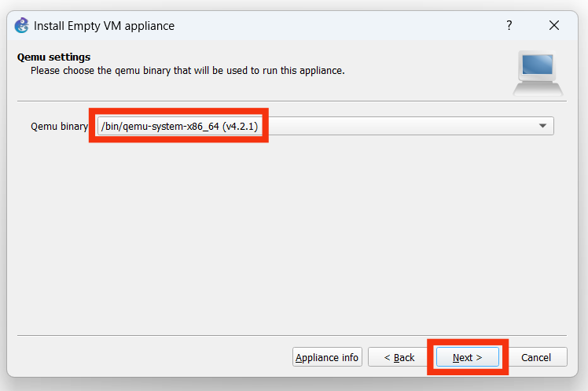Screen dimensions: 588x391
Task: Close the Install Empty VM appliance dialog
Action: click(x=554, y=25)
